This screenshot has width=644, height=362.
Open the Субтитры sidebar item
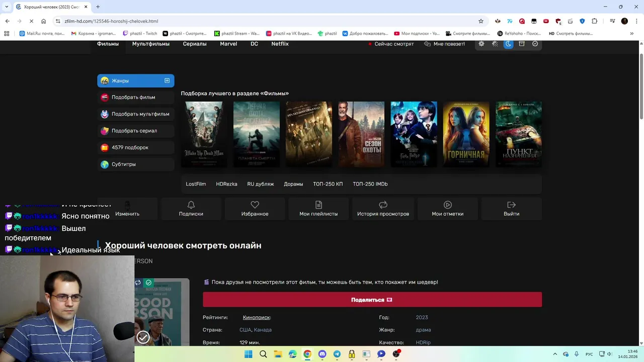(136, 164)
